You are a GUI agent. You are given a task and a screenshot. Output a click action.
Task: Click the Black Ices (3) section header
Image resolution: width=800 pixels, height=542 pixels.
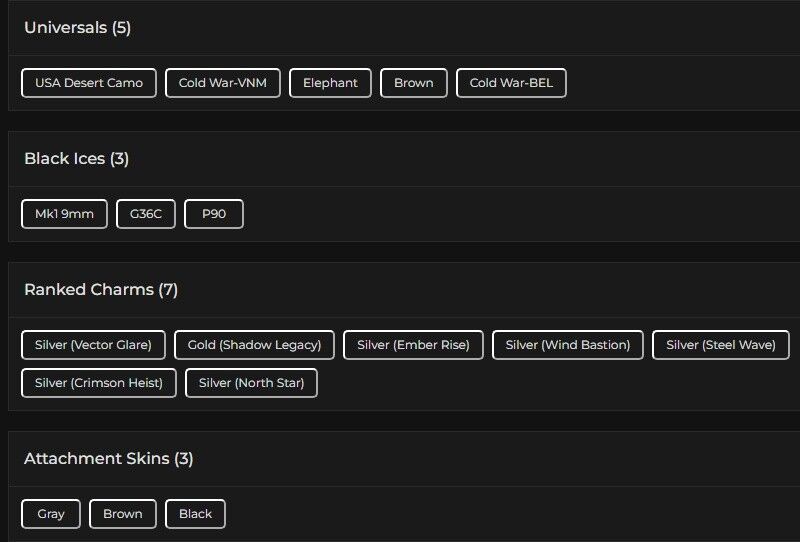coord(77,159)
